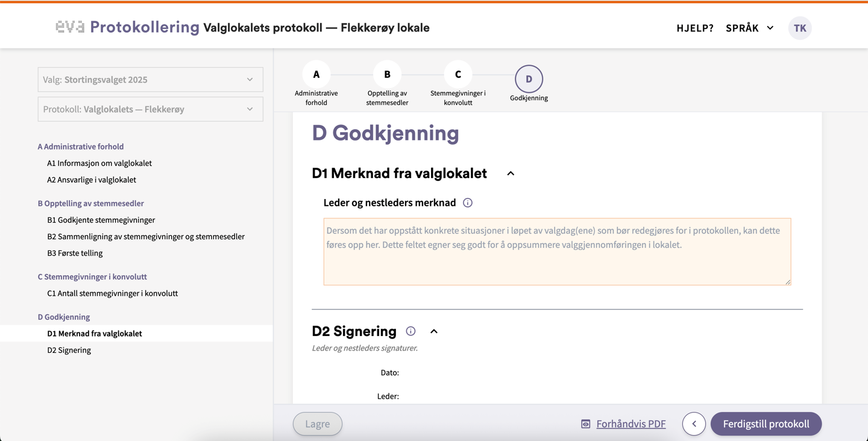Click the PDF preview icon

click(x=585, y=424)
